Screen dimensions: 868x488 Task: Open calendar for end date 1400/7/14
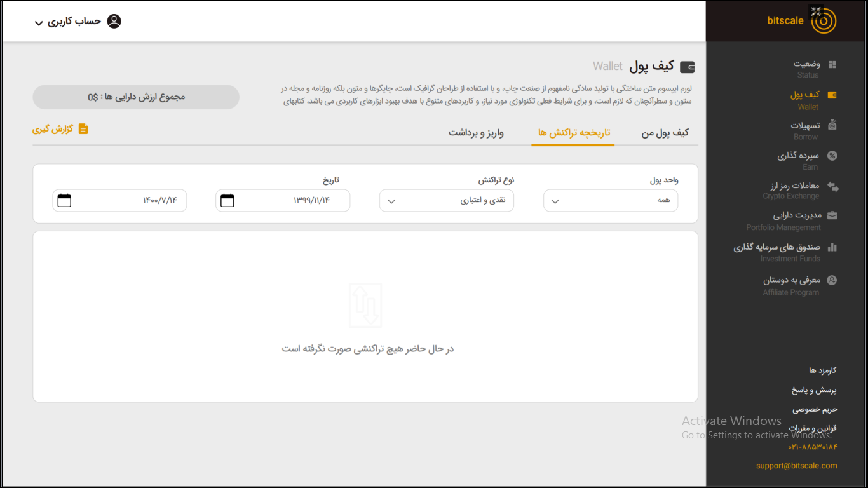pyautogui.click(x=64, y=201)
